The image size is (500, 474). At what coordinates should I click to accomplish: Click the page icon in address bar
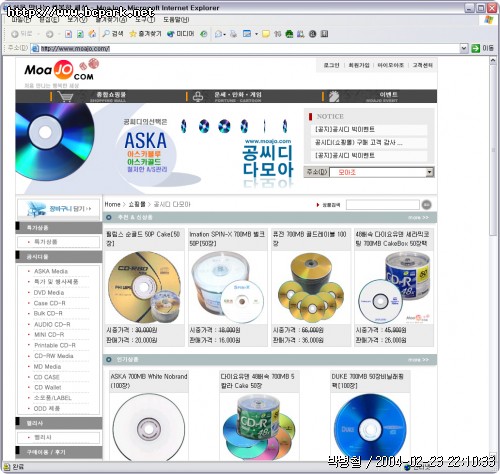coord(35,49)
